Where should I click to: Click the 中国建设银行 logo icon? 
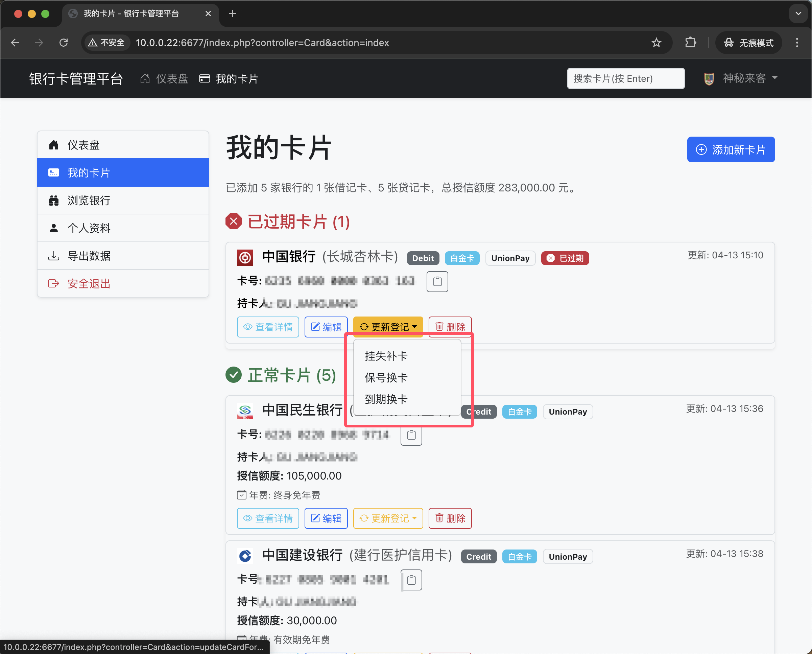coord(245,556)
